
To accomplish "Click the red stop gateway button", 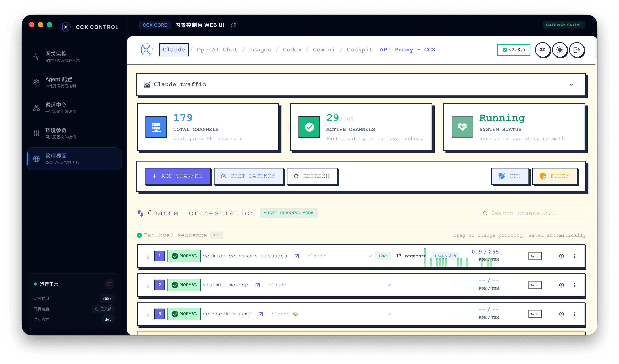I will tap(109, 284).
